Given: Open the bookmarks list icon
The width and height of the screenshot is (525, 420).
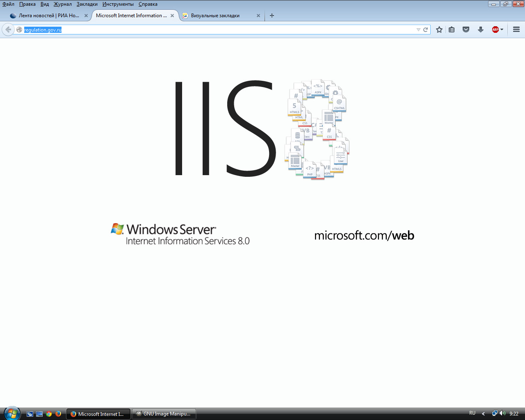Looking at the screenshot, I should pos(452,30).
